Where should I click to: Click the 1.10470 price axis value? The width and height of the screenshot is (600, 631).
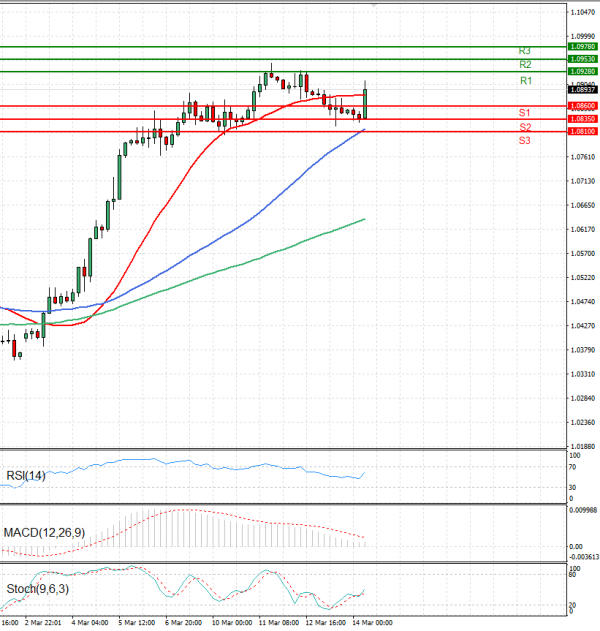tap(583, 12)
